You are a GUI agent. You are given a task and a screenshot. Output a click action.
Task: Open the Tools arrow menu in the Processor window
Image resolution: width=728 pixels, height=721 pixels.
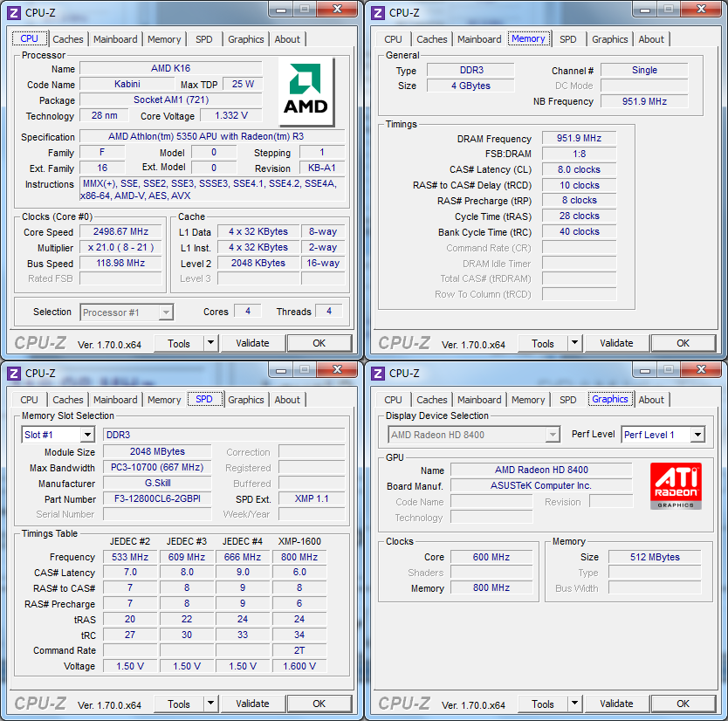tap(209, 343)
